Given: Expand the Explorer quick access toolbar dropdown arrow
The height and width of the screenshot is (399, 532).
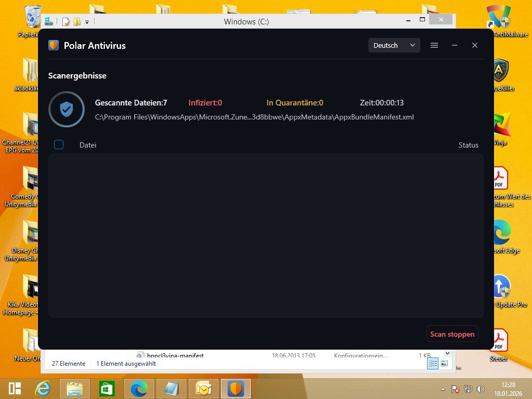Looking at the screenshot, I should 87,22.
